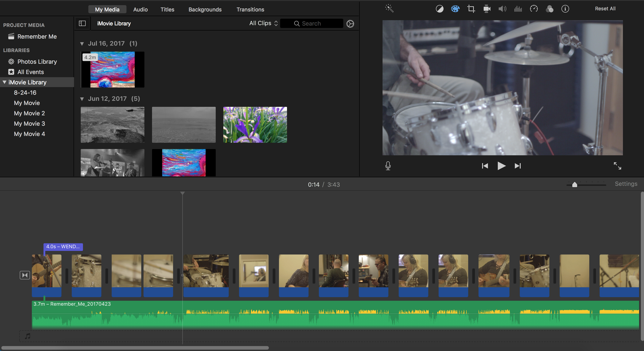Toggle the transition icon beside the timeline
Viewport: 644px width, 351px height.
(25, 275)
